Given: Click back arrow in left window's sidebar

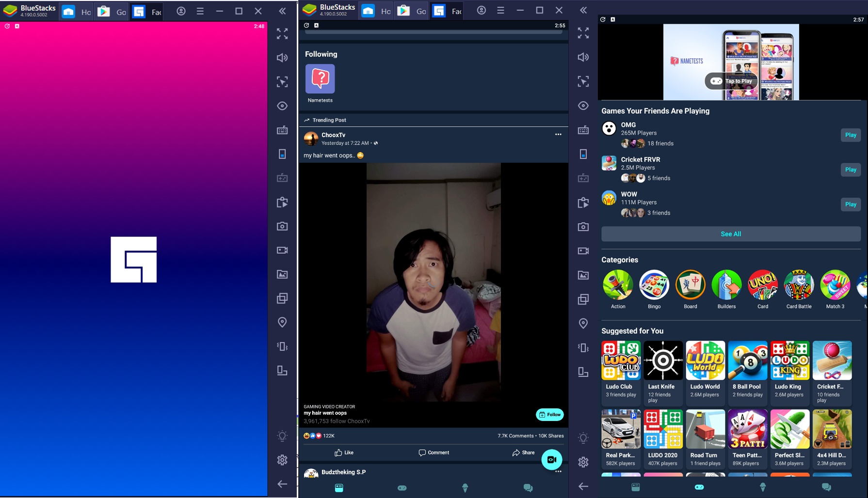Looking at the screenshot, I should tap(282, 483).
